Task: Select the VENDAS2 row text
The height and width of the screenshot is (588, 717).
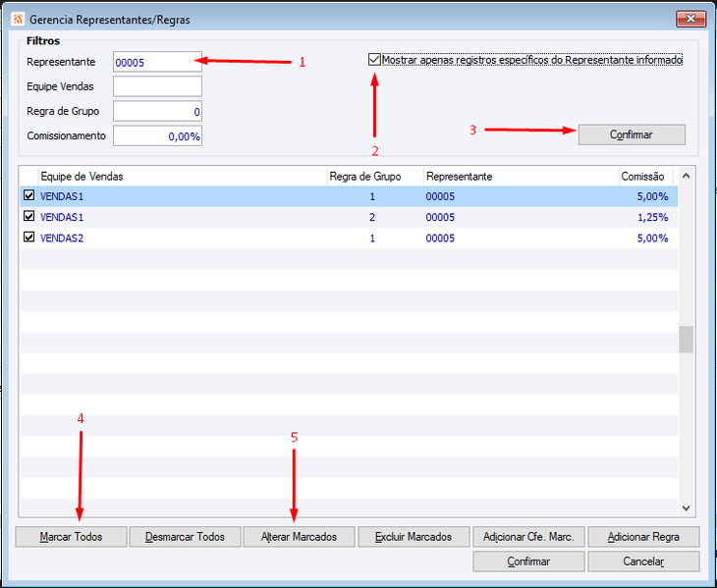Action: pos(62,238)
